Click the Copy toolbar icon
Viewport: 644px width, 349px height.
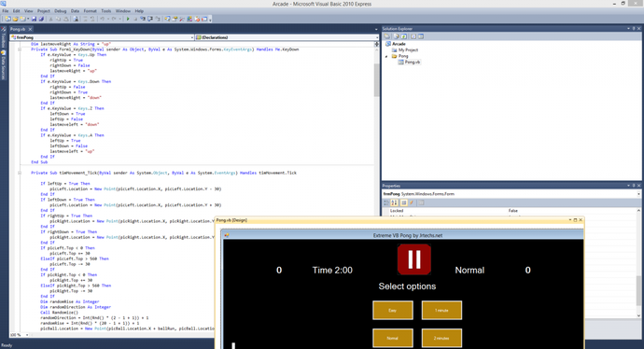tap(58, 19)
